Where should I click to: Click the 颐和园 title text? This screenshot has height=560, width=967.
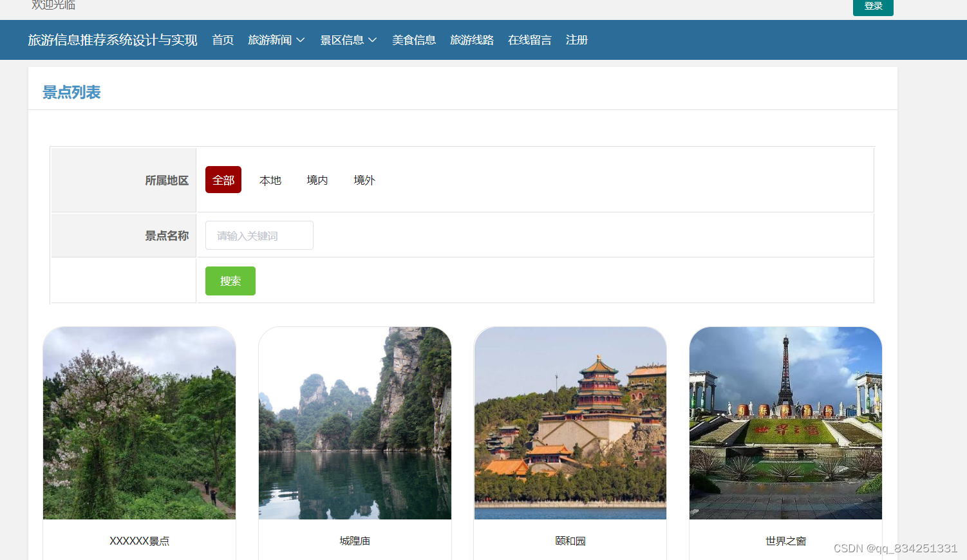tap(570, 541)
